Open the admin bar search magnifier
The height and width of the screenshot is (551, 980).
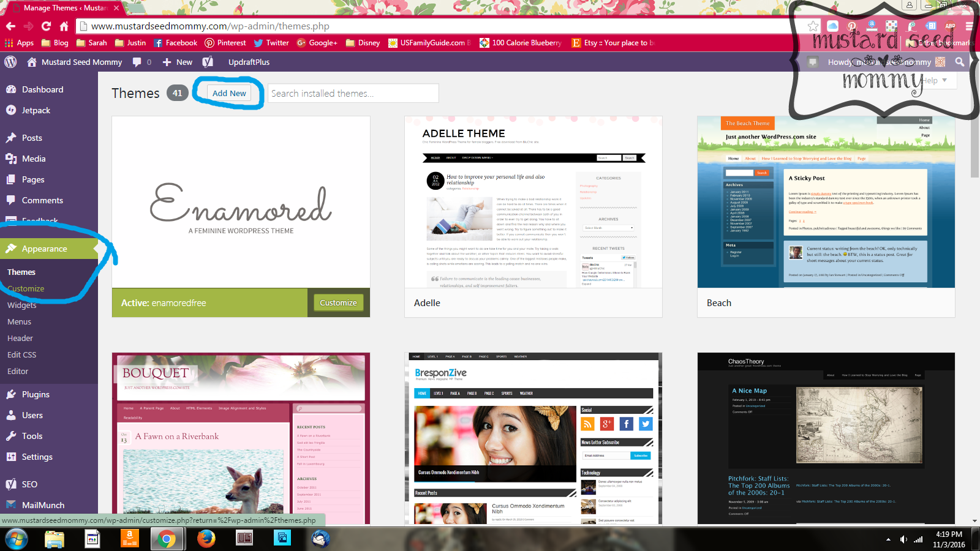tap(960, 62)
